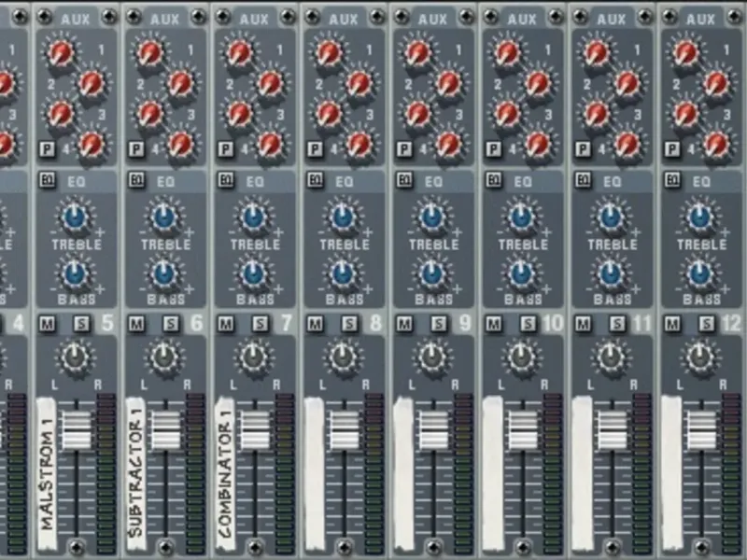Viewport: 747px width, 560px height.
Task: Mute channel 5 with the M button
Action: [47, 324]
